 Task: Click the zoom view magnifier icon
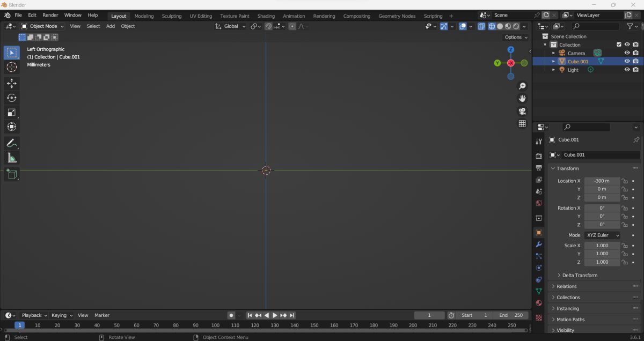522,86
